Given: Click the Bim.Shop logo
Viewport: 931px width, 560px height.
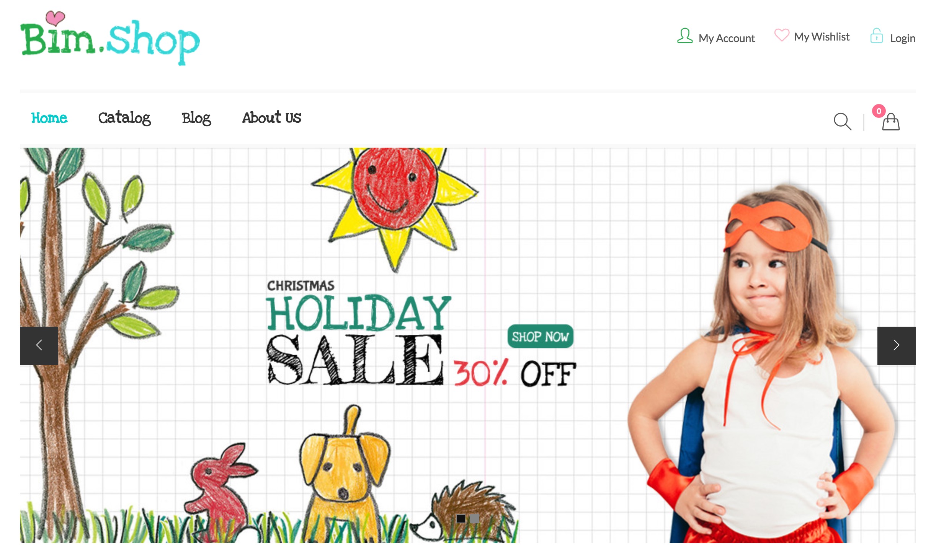Looking at the screenshot, I should click(110, 38).
